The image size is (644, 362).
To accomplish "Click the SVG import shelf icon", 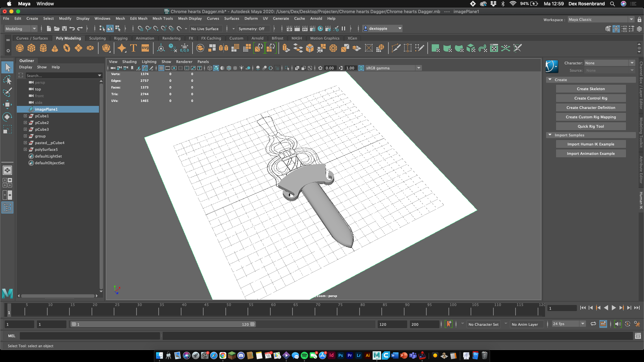I will tap(145, 48).
